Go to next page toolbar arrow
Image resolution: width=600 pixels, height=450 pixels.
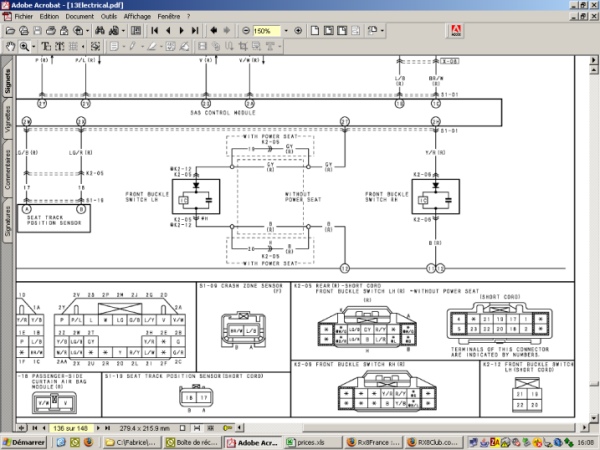(x=181, y=31)
